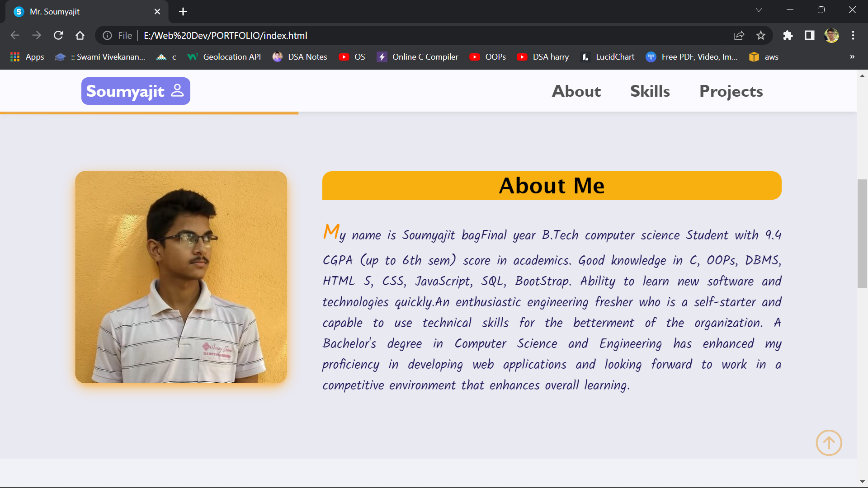Click the address bar URL field

coord(407,35)
